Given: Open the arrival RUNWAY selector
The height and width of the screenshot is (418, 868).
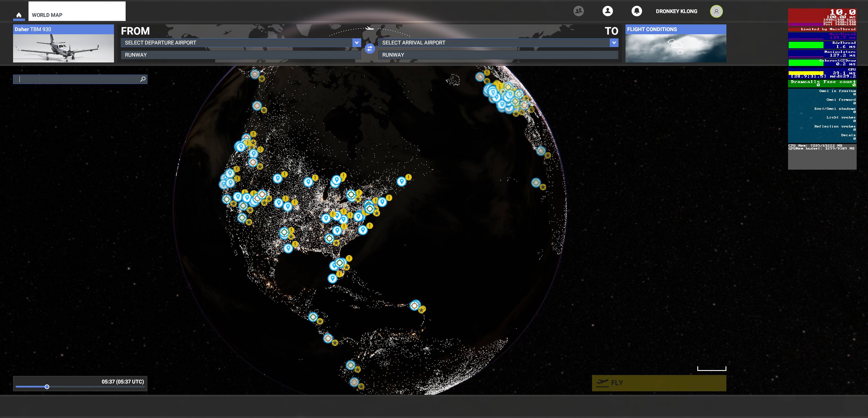Looking at the screenshot, I should coord(498,55).
